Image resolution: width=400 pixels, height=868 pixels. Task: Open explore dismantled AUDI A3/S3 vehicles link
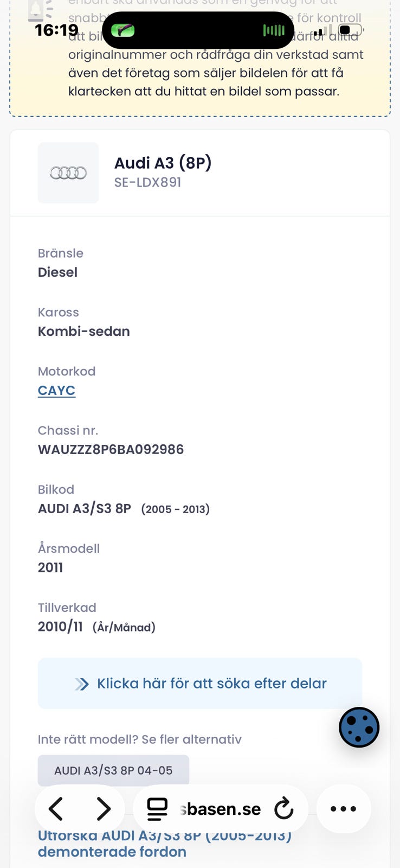pos(165,844)
